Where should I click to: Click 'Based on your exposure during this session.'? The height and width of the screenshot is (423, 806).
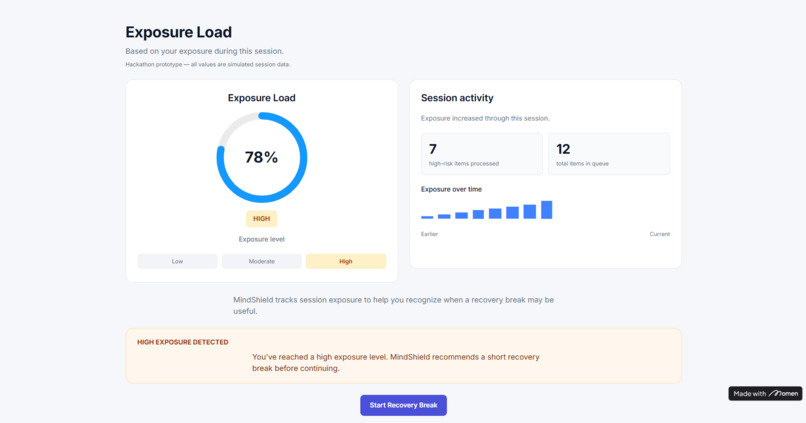click(x=204, y=51)
